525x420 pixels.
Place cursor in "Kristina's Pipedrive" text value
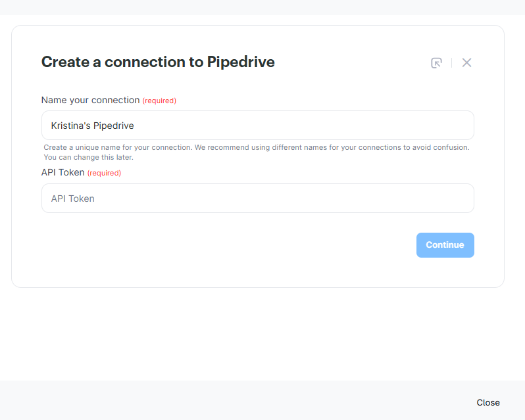click(93, 125)
